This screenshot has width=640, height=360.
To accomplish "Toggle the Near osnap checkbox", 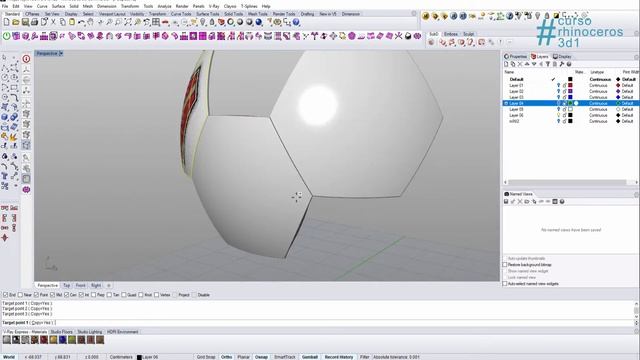I will [x=20, y=295].
